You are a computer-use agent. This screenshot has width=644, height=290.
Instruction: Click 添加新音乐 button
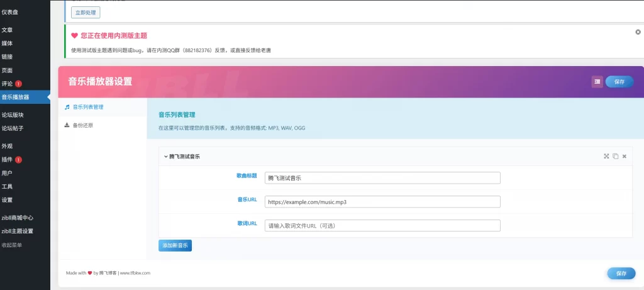click(x=175, y=245)
